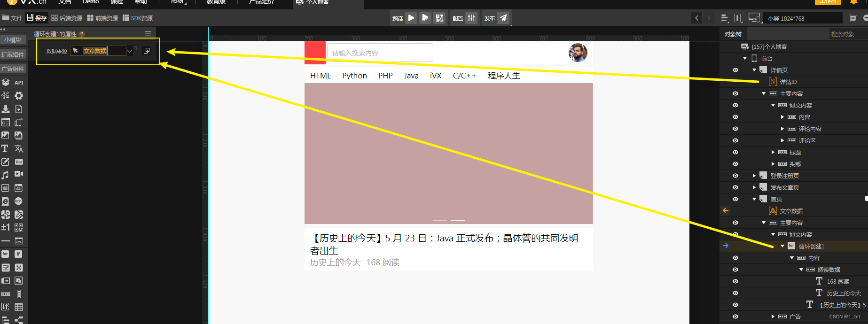Expand the 发布文章页 tree node
The width and height of the screenshot is (868, 324).
[x=754, y=187]
